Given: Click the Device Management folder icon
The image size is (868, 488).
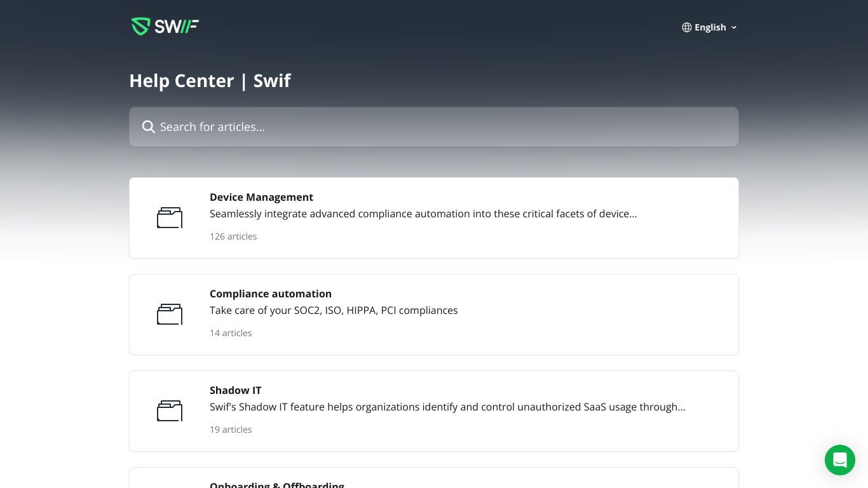Looking at the screenshot, I should 170,218.
